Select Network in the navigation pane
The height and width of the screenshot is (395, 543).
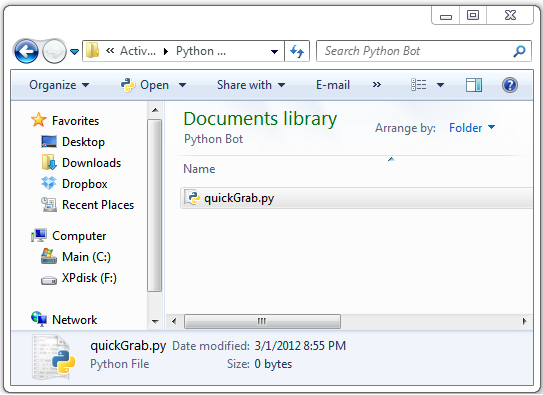point(75,320)
